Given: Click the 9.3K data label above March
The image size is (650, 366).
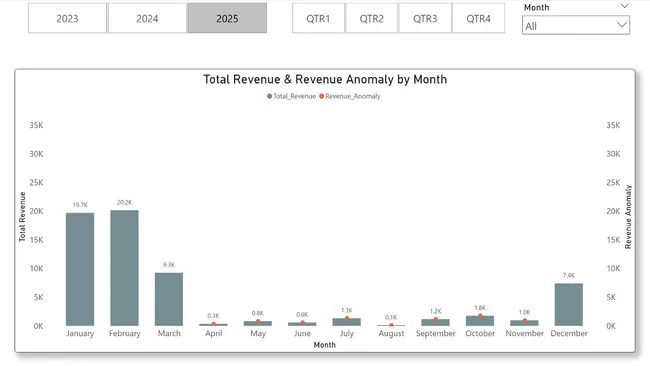Looking at the screenshot, I should click(x=169, y=264).
